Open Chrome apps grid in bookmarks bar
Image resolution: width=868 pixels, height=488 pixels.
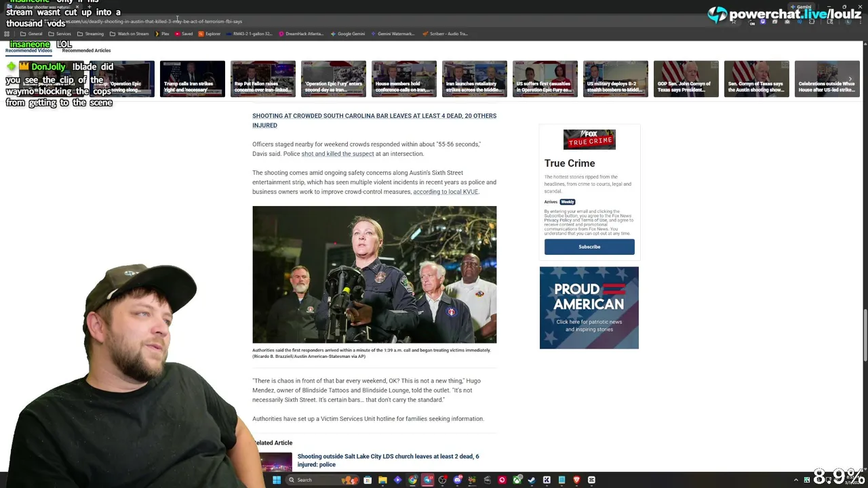pos(6,34)
